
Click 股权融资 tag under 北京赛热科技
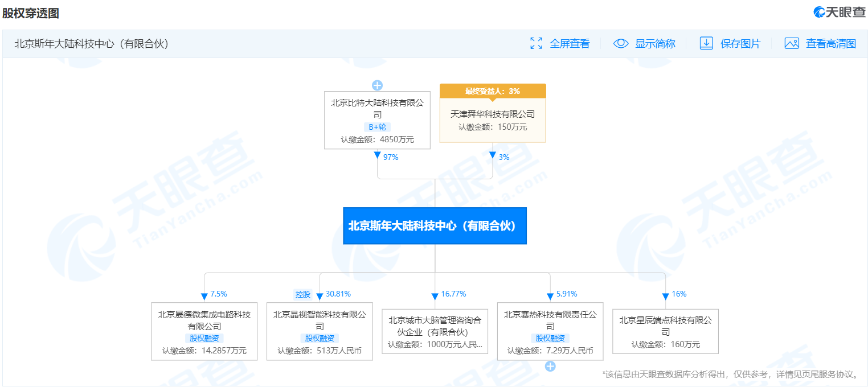coord(550,338)
